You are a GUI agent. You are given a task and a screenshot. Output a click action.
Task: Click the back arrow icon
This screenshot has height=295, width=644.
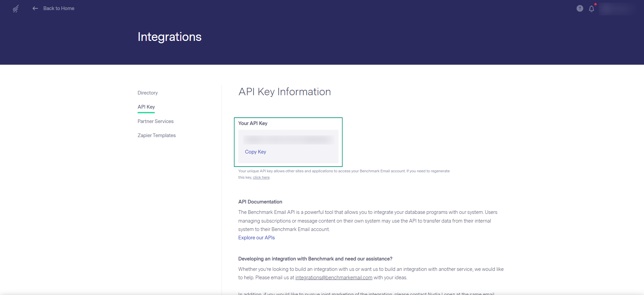pos(35,8)
